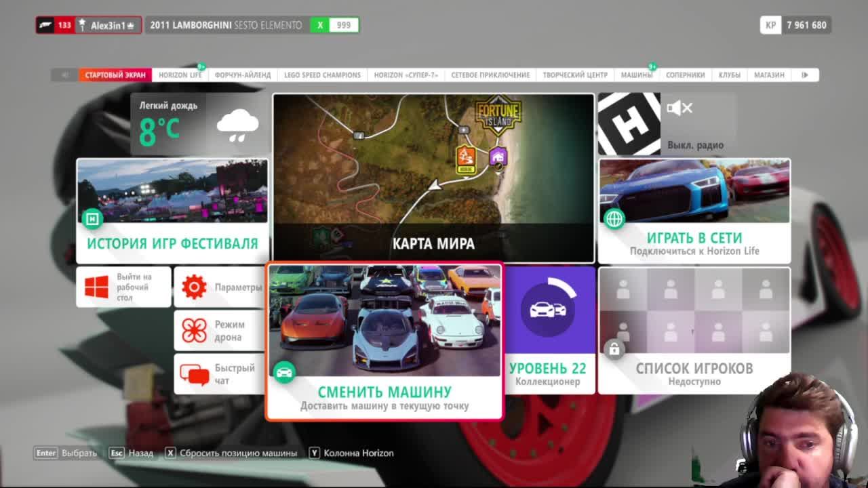The image size is (868, 488).
Task: Open Параметры settings label
Action: 238,287
